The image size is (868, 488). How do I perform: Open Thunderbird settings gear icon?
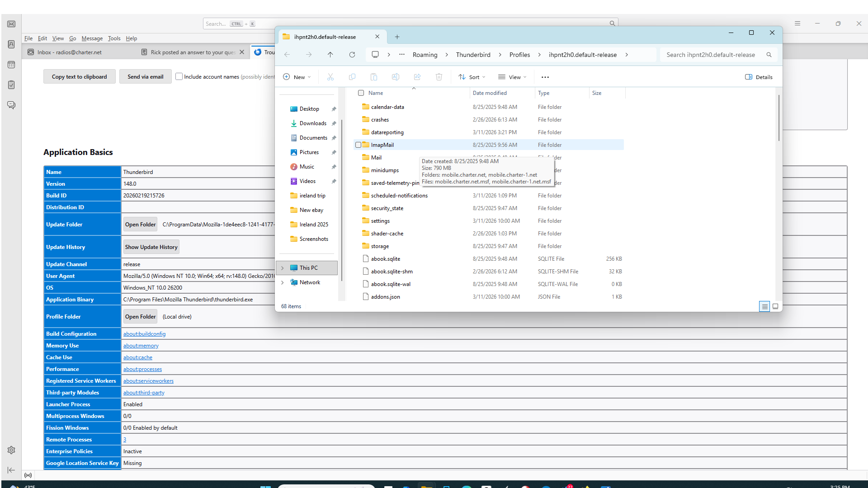(11, 450)
